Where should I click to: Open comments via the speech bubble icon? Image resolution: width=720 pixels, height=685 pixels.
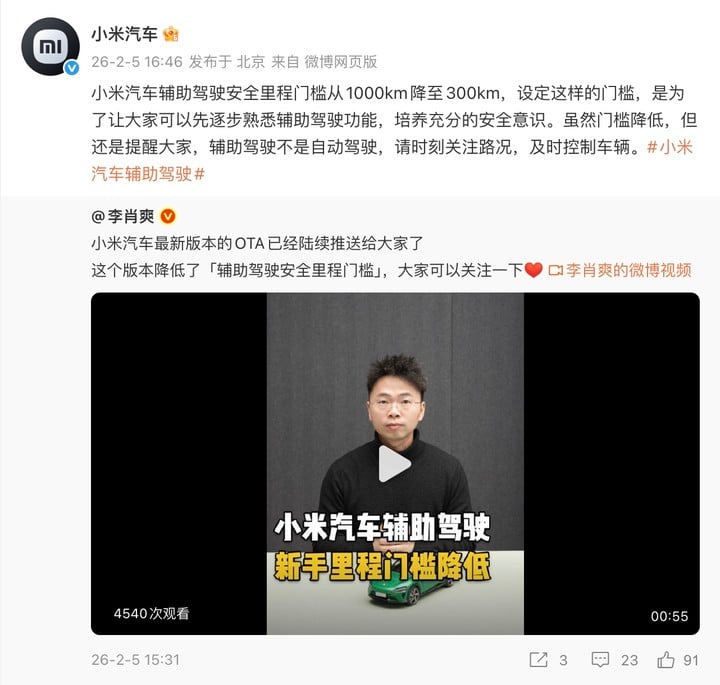[600, 660]
